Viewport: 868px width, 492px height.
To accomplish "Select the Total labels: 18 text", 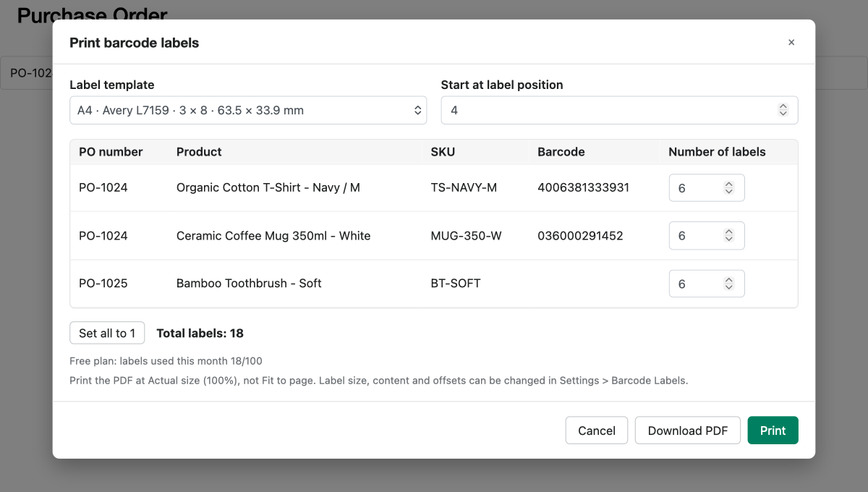I will click(x=200, y=333).
